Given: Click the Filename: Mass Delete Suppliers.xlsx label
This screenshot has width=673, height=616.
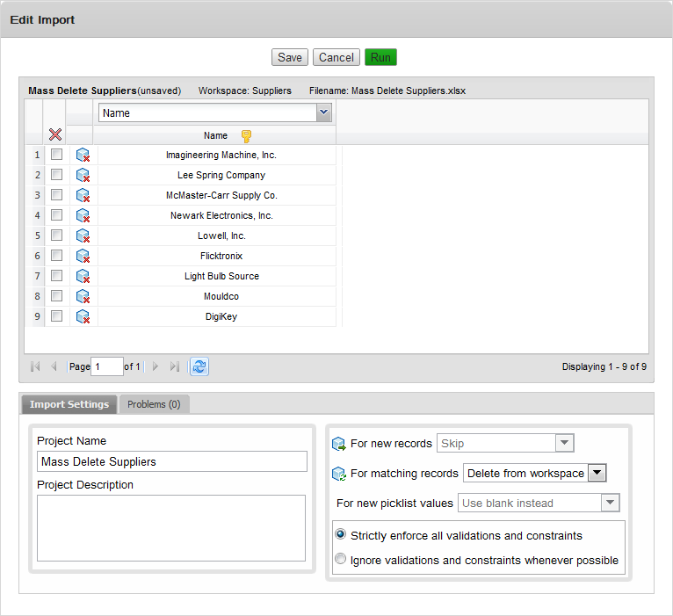Looking at the screenshot, I should (x=387, y=91).
